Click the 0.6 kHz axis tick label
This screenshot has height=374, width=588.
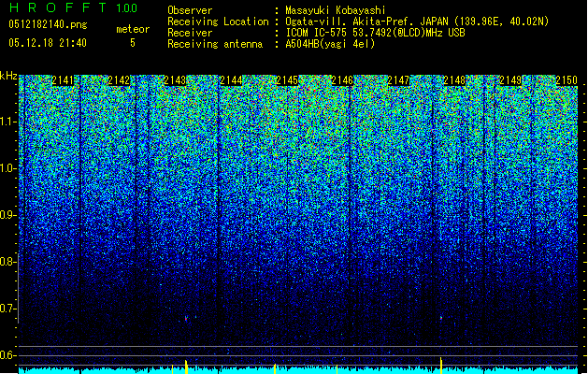coord(8,355)
